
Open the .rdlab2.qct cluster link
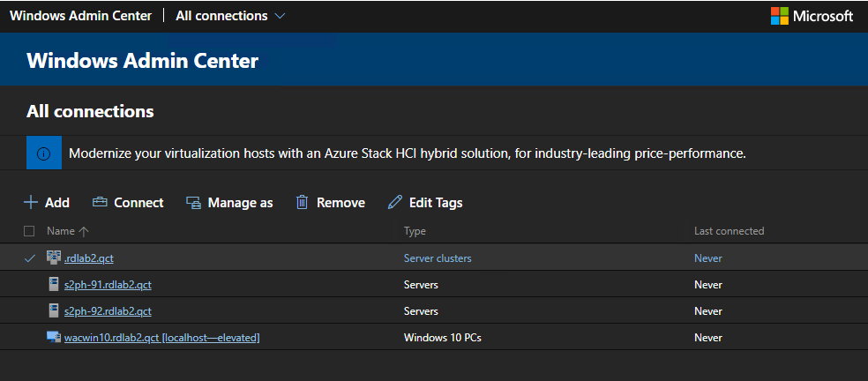click(x=89, y=258)
